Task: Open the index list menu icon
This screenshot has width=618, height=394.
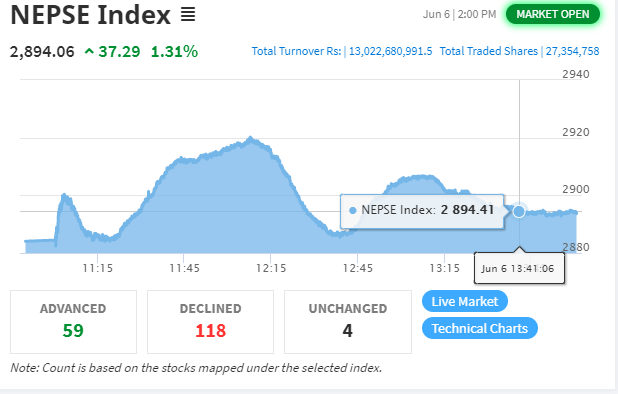Action: coord(188,15)
